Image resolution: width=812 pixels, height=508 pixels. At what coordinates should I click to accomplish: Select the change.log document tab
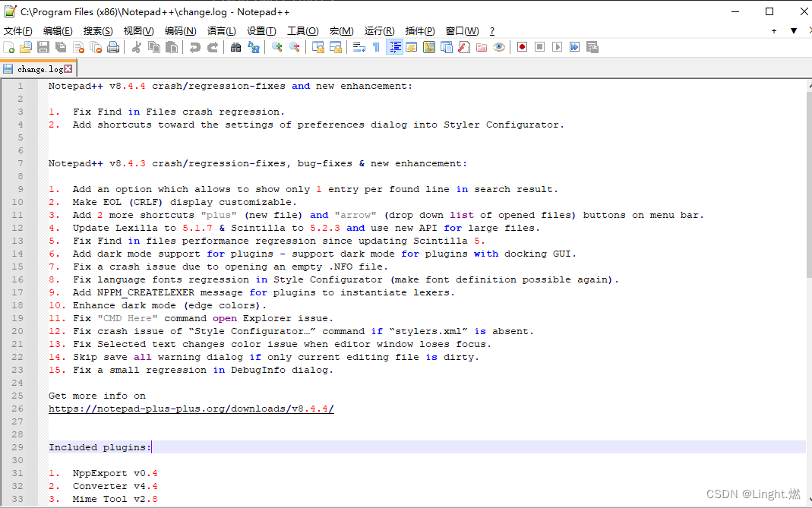pyautogui.click(x=38, y=69)
